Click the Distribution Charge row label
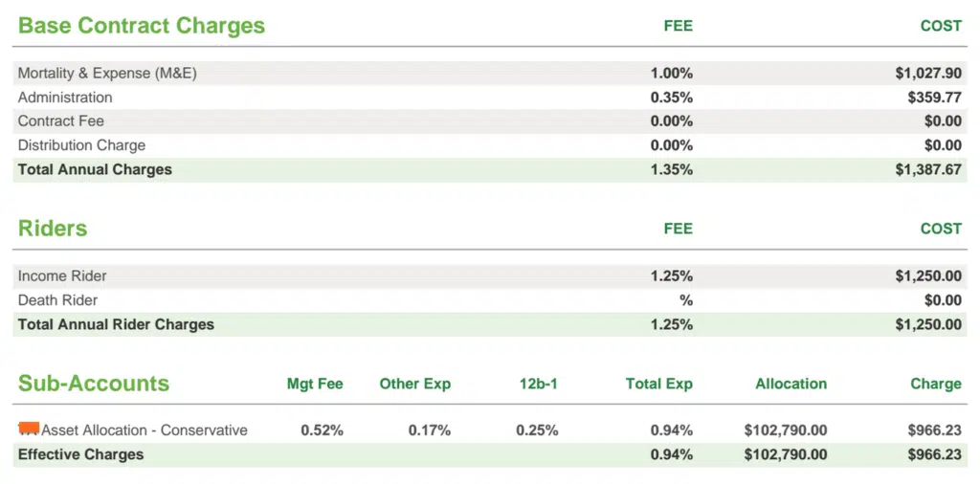 pyautogui.click(x=82, y=145)
